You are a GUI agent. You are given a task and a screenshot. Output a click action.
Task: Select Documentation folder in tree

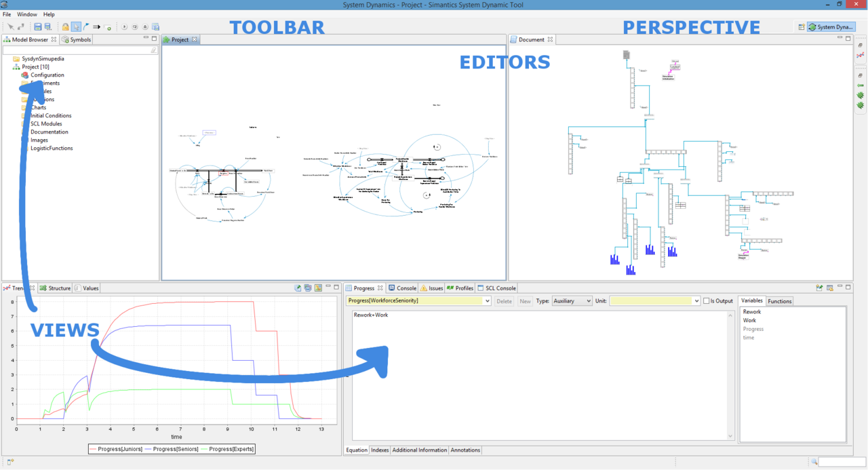[x=49, y=132]
